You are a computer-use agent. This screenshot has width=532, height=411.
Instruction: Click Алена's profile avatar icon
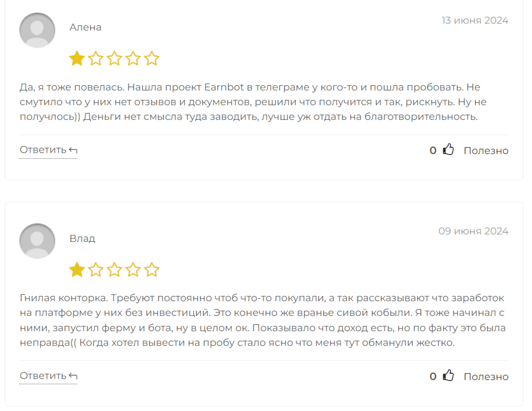37,30
